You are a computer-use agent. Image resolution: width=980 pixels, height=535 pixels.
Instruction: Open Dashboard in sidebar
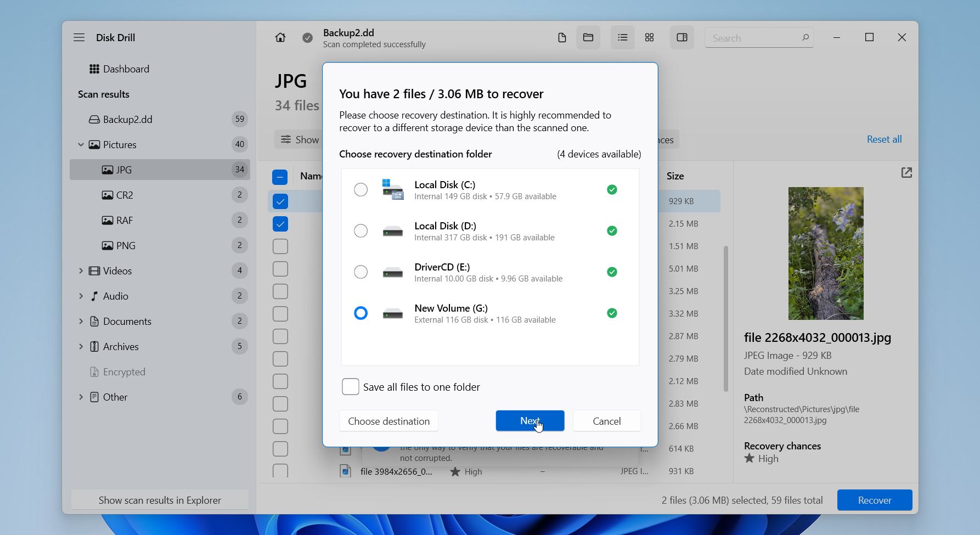(160, 69)
